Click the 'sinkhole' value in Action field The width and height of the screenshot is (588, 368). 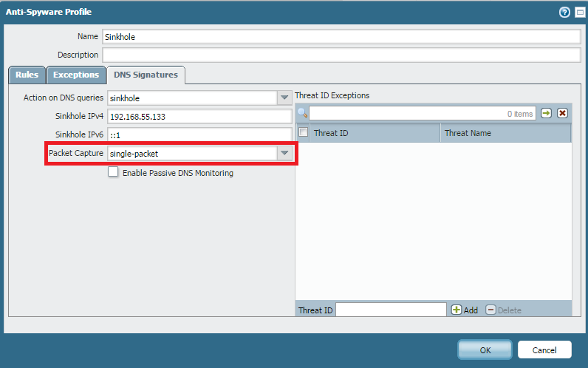tap(125, 98)
